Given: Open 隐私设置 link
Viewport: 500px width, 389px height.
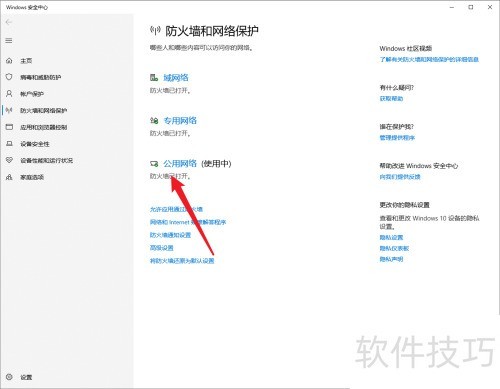Looking at the screenshot, I should coord(391,237).
